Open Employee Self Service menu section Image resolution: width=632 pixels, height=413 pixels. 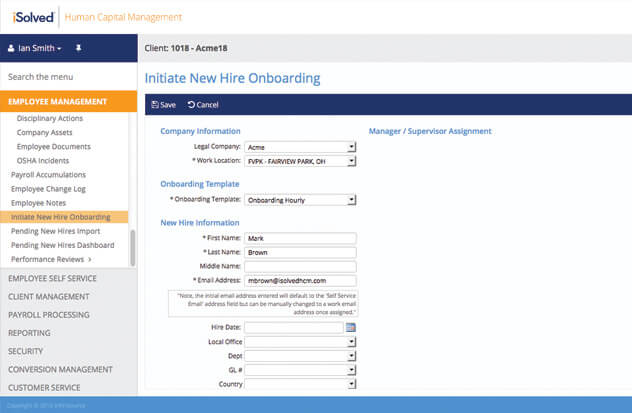(x=52, y=278)
